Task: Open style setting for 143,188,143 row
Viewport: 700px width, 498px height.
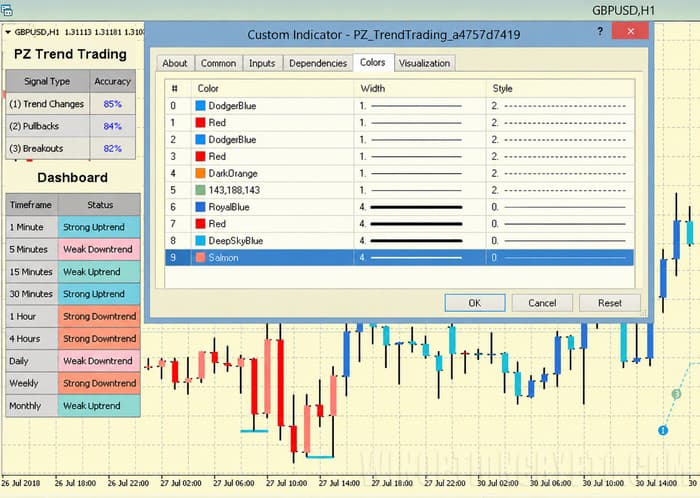Action: pyautogui.click(x=560, y=190)
